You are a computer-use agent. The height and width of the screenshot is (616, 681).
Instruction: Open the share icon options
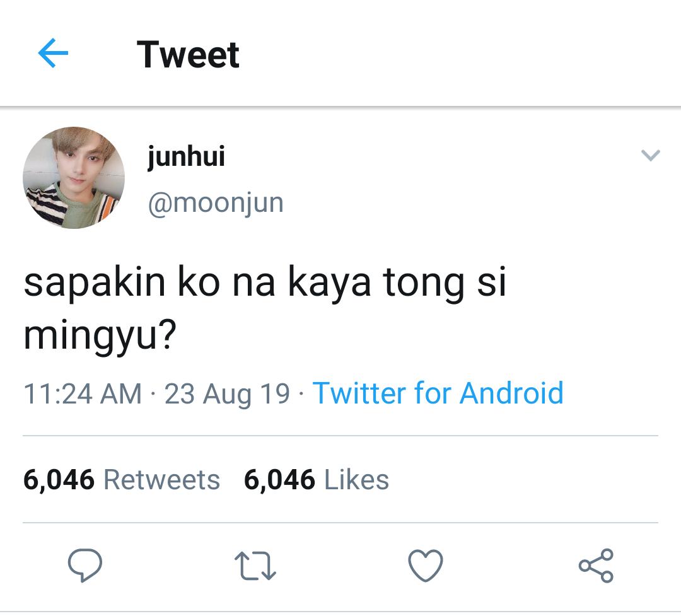coord(596,565)
